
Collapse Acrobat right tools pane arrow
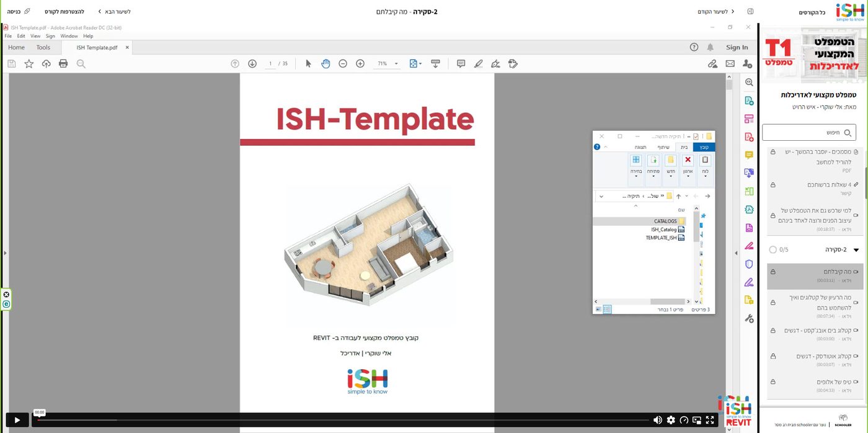(x=737, y=252)
